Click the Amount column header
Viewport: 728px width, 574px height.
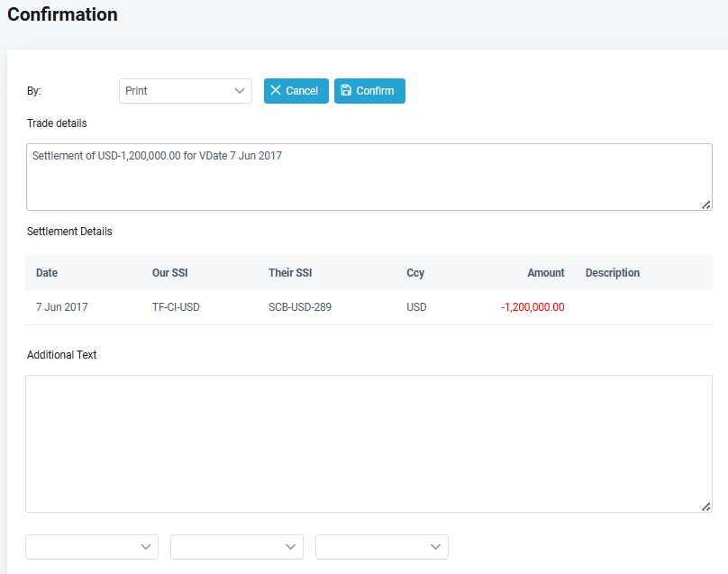point(546,273)
